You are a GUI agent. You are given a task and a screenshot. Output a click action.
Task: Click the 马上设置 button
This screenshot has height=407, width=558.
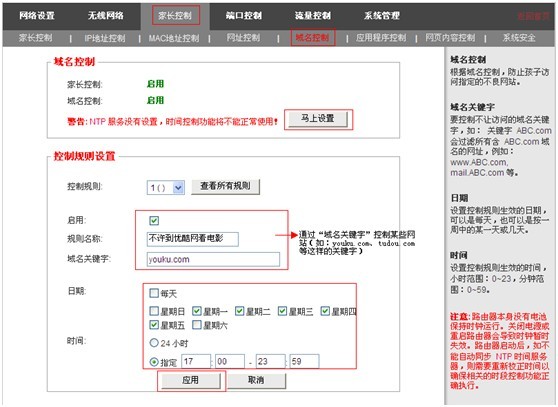317,119
